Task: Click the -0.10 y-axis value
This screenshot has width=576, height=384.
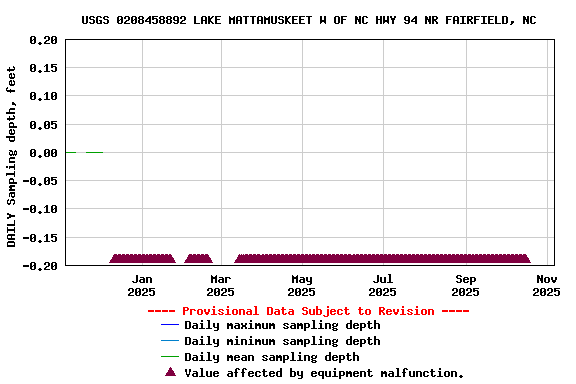Action: 40,209
